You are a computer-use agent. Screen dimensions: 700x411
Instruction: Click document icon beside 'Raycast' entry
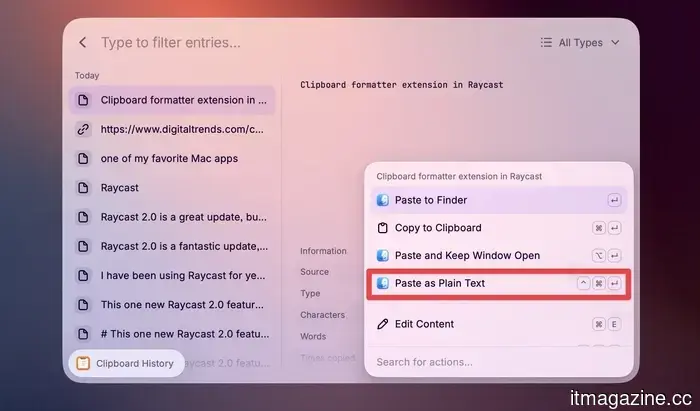click(83, 188)
